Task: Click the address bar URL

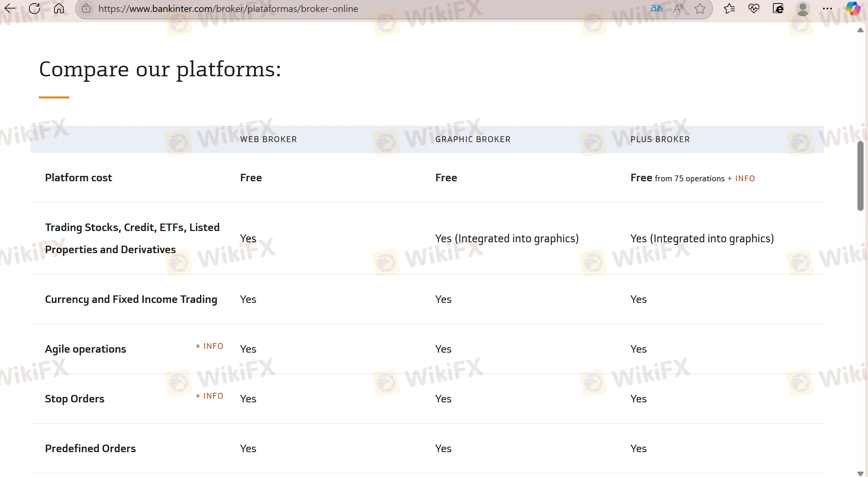Action: [x=228, y=9]
